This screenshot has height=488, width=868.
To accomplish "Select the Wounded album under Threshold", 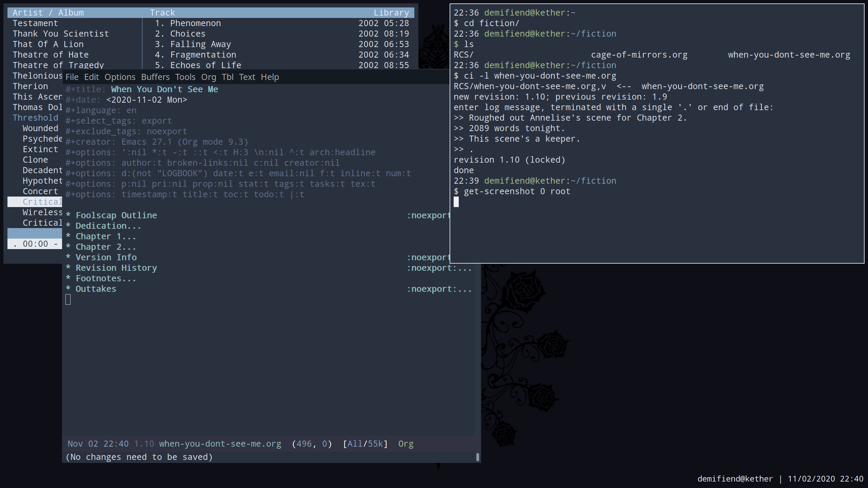I will tap(40, 128).
